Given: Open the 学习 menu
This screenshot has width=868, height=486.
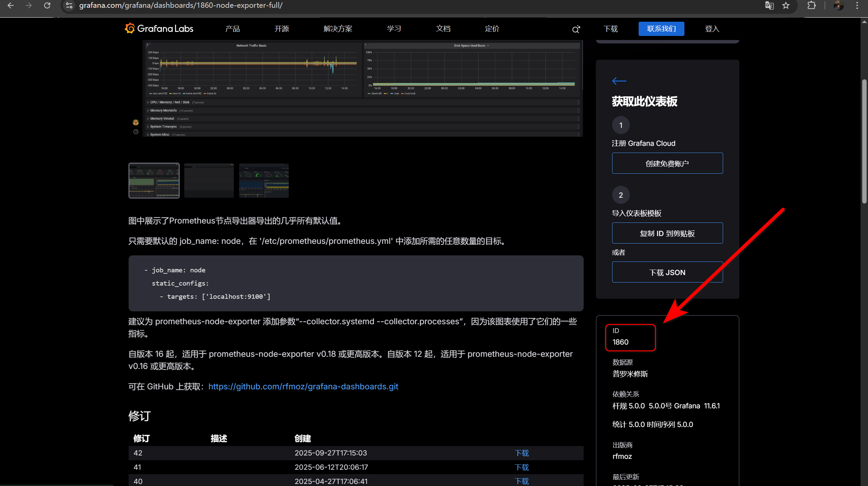Looking at the screenshot, I should [394, 29].
